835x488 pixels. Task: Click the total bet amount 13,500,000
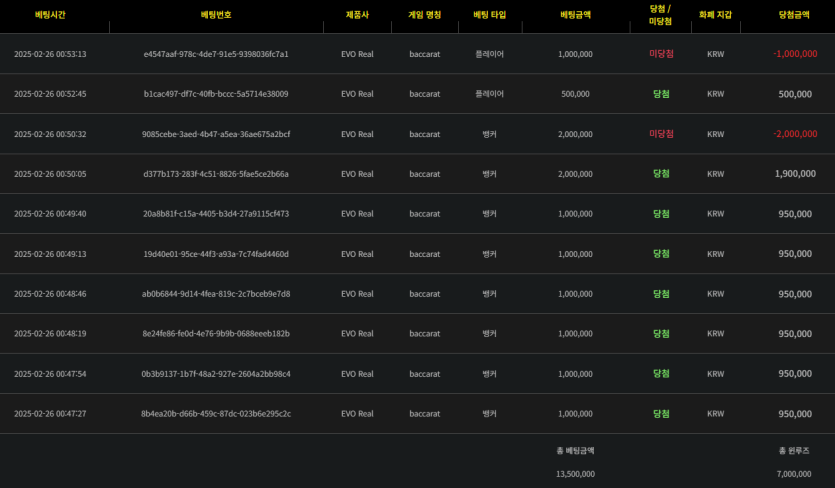tap(575, 473)
